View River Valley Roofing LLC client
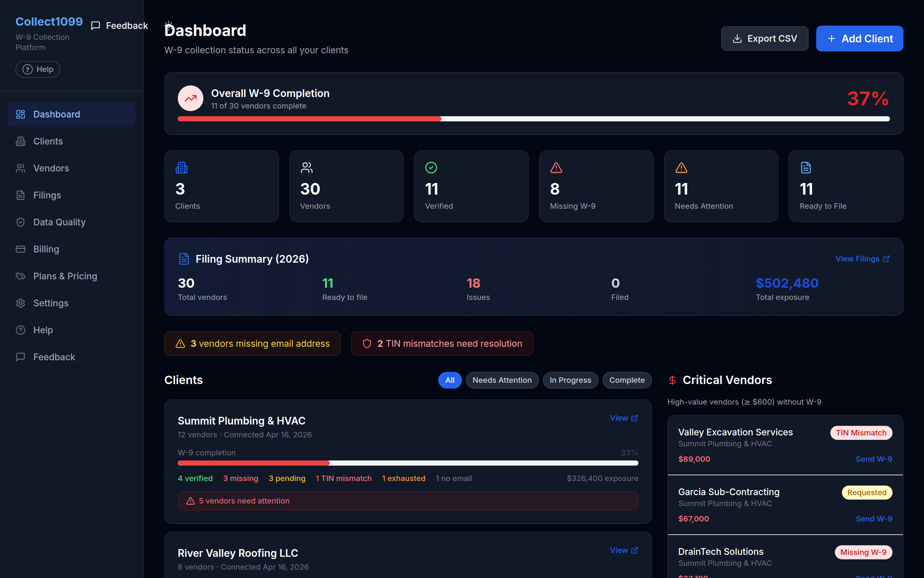 coord(624,550)
